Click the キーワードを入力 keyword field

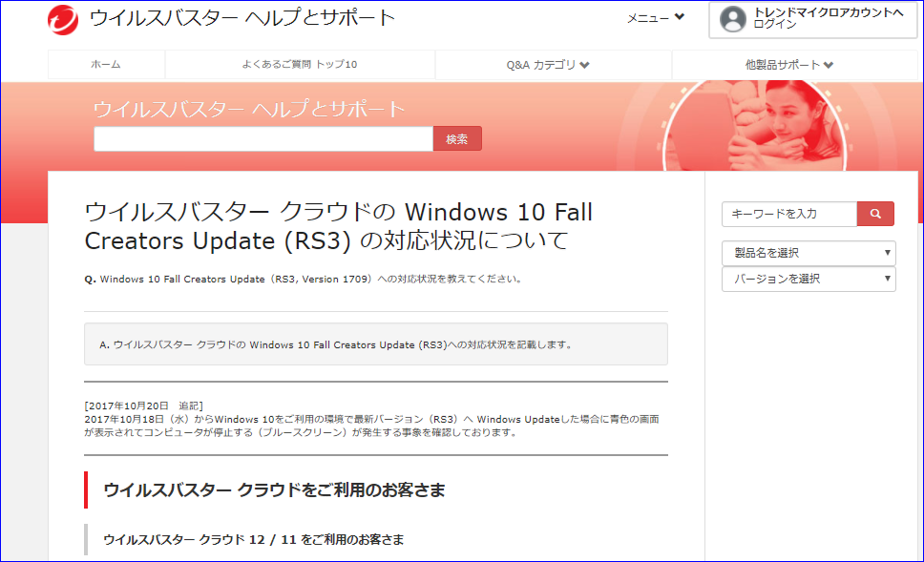pos(788,214)
